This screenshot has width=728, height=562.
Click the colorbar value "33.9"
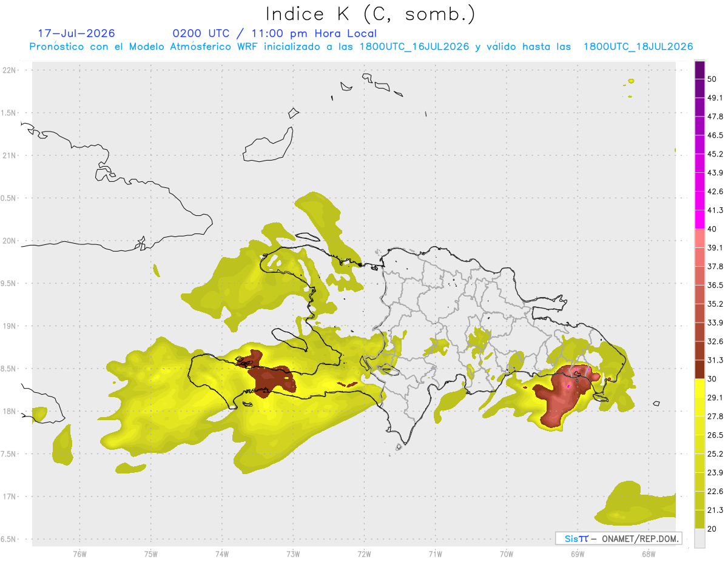coord(715,323)
